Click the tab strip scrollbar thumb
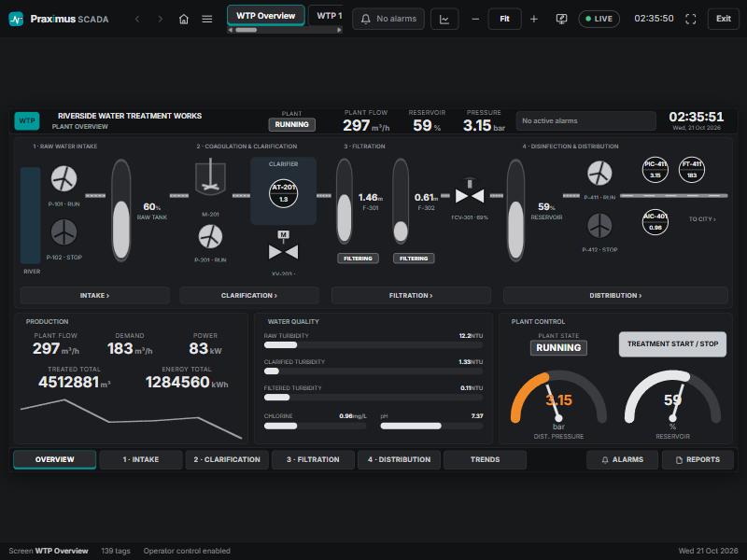 pyautogui.click(x=247, y=30)
